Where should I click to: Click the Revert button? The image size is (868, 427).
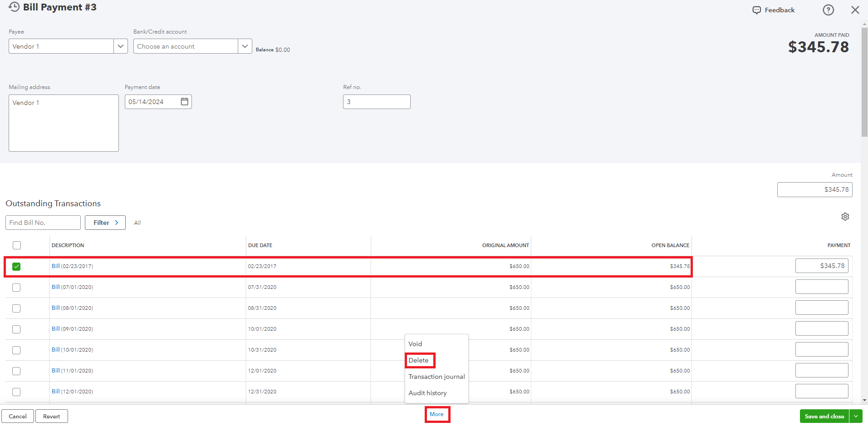[x=51, y=416]
